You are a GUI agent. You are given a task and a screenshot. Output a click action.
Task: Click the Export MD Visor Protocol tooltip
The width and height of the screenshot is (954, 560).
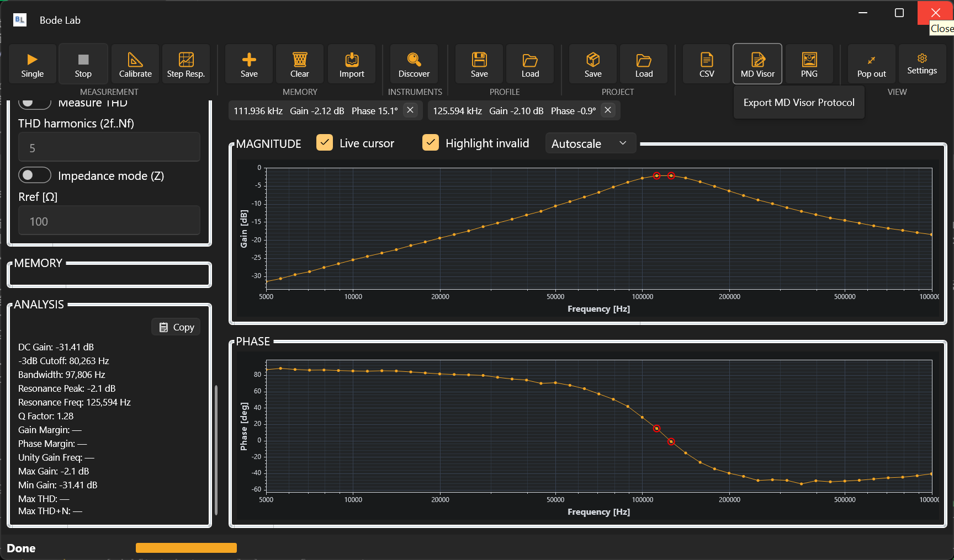(x=799, y=103)
